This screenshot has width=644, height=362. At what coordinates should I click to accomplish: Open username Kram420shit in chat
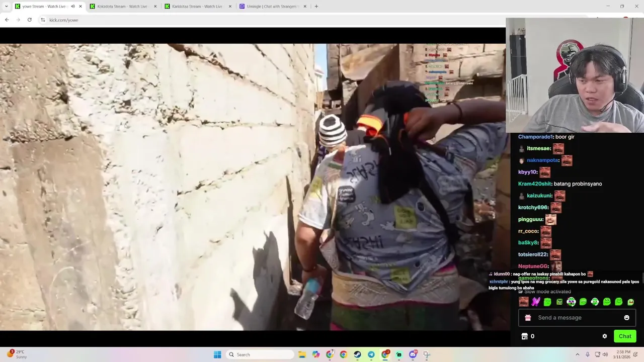(535, 184)
